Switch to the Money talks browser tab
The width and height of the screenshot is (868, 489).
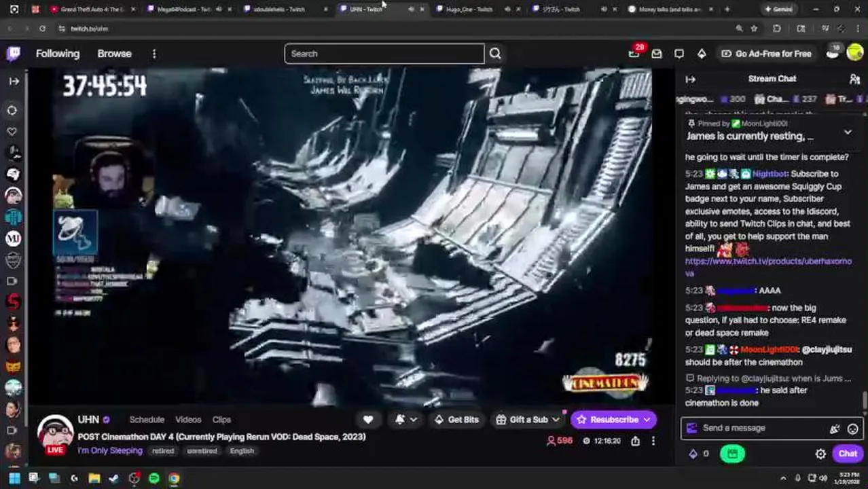pyautogui.click(x=669, y=10)
